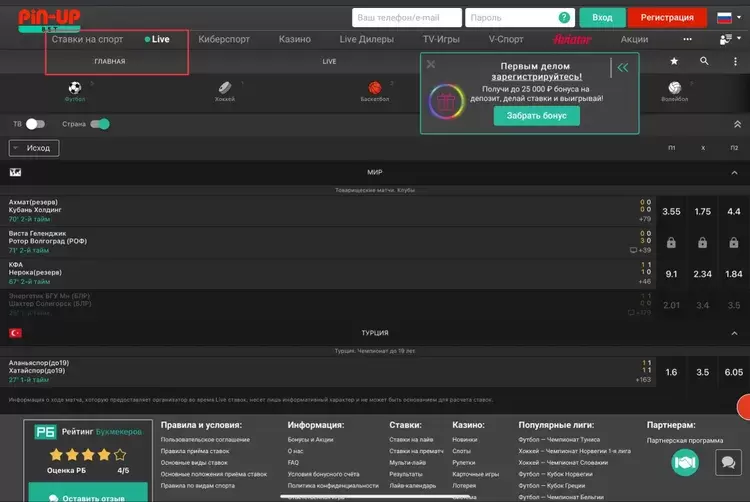Toggle the Страна switch

[100, 124]
